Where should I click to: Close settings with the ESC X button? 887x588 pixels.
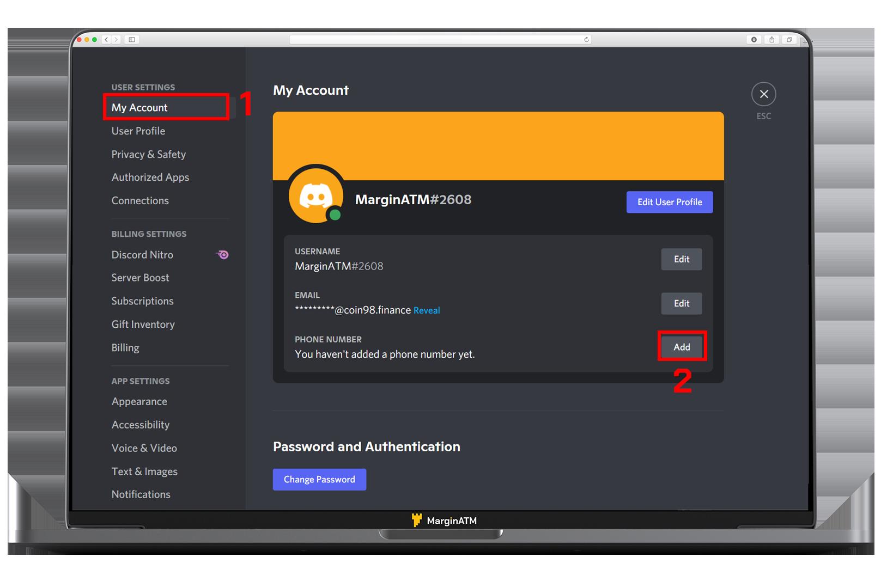tap(763, 94)
